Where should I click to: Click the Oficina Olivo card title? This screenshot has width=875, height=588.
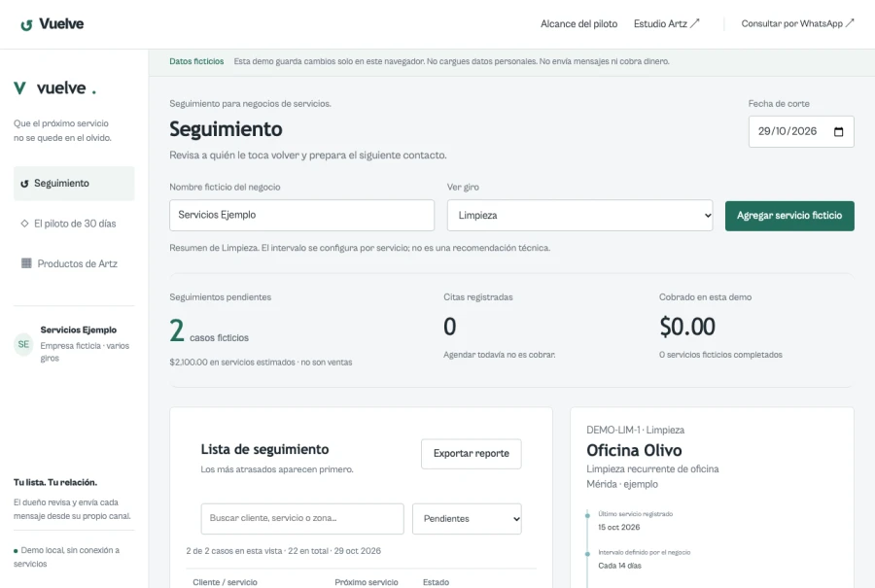tap(634, 450)
